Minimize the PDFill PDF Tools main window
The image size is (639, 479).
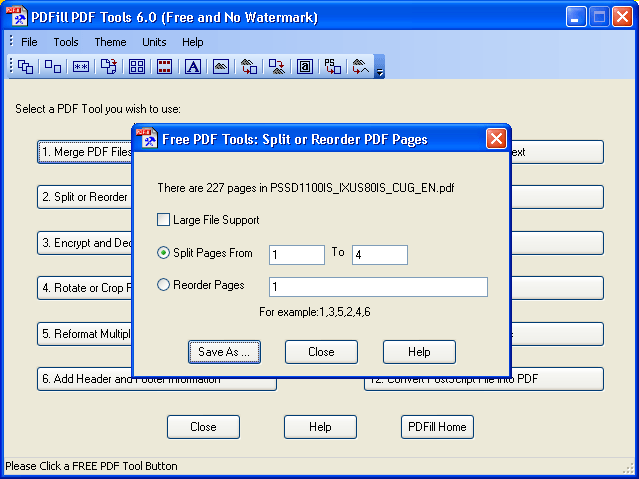coord(576,17)
